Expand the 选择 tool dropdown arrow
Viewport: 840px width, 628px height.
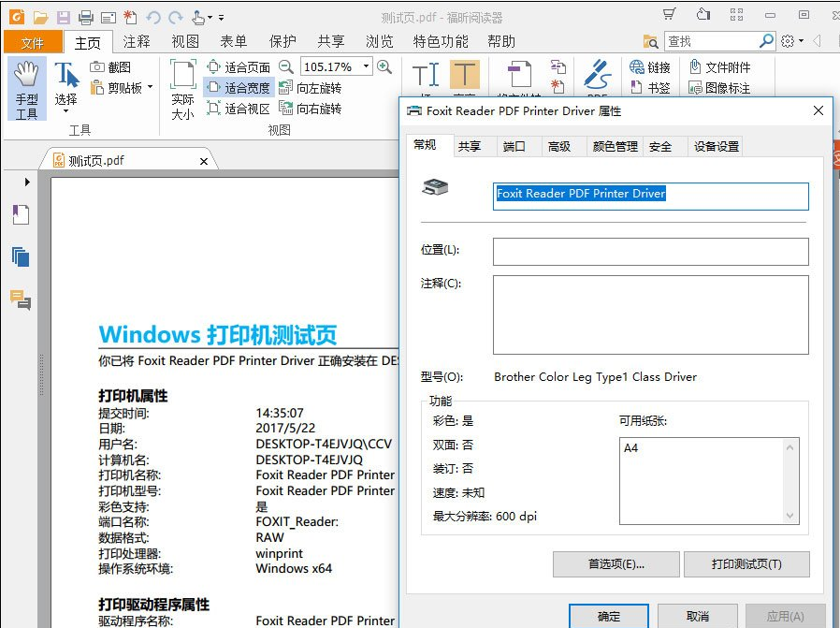(x=65, y=111)
